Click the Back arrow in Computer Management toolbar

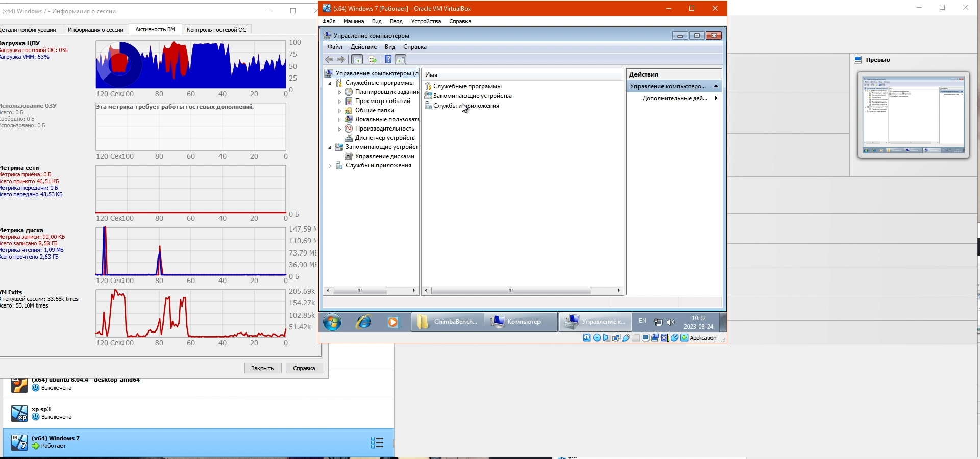pyautogui.click(x=329, y=60)
